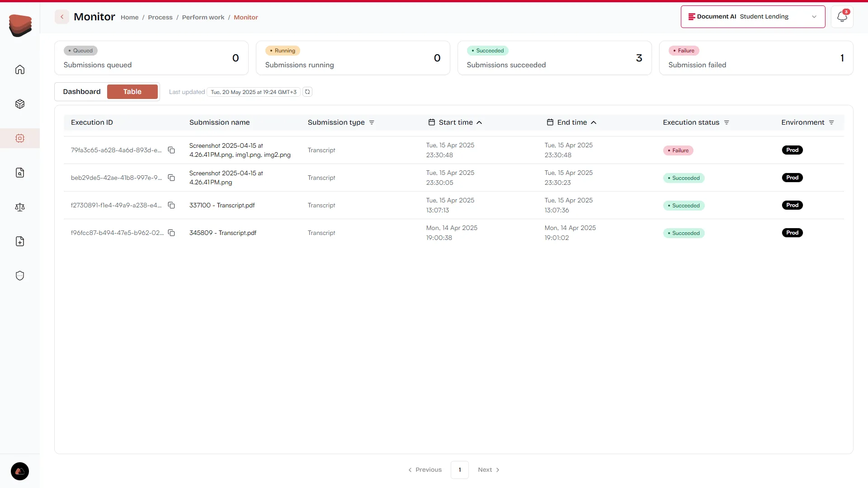Open the document search icon in sidebar

(20, 173)
